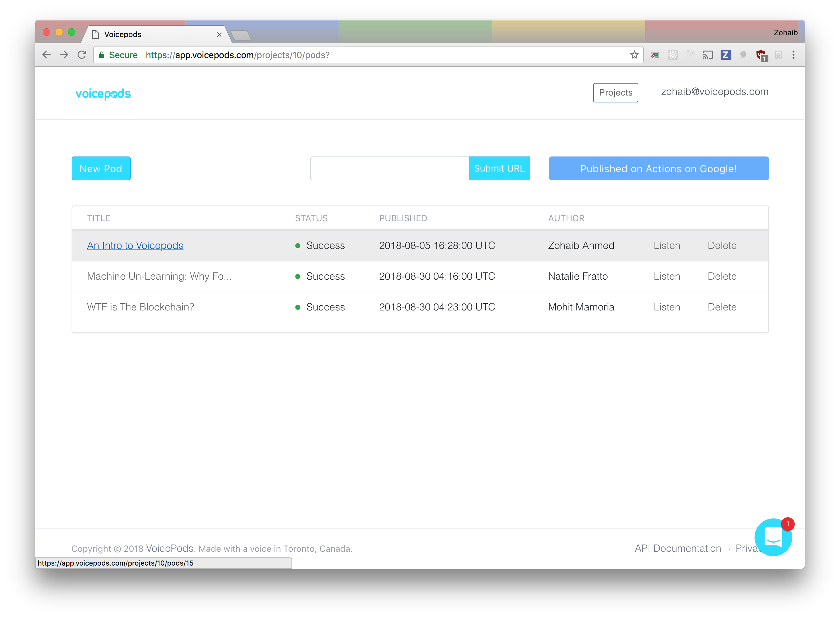Click the STATUS column header
Viewport: 840px width, 619px height.
click(311, 218)
